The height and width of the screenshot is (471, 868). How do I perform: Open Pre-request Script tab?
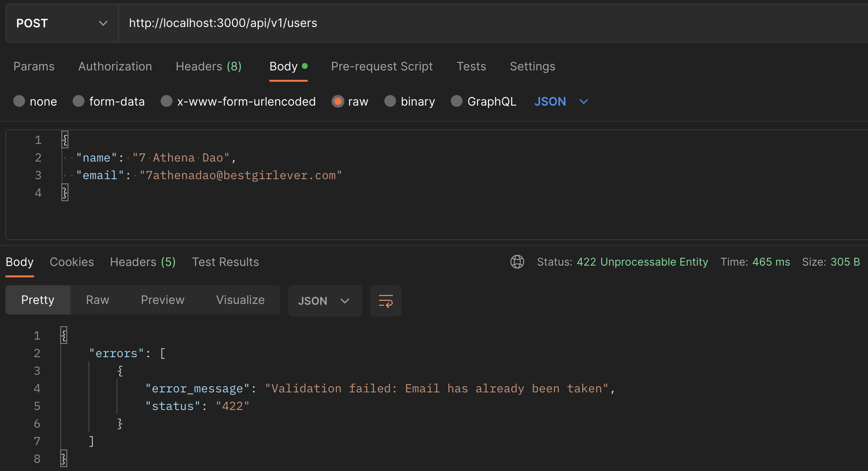click(x=382, y=67)
